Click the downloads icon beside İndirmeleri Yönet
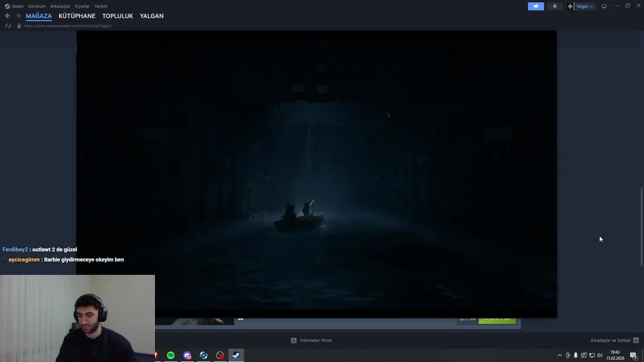644x362 pixels. click(294, 340)
